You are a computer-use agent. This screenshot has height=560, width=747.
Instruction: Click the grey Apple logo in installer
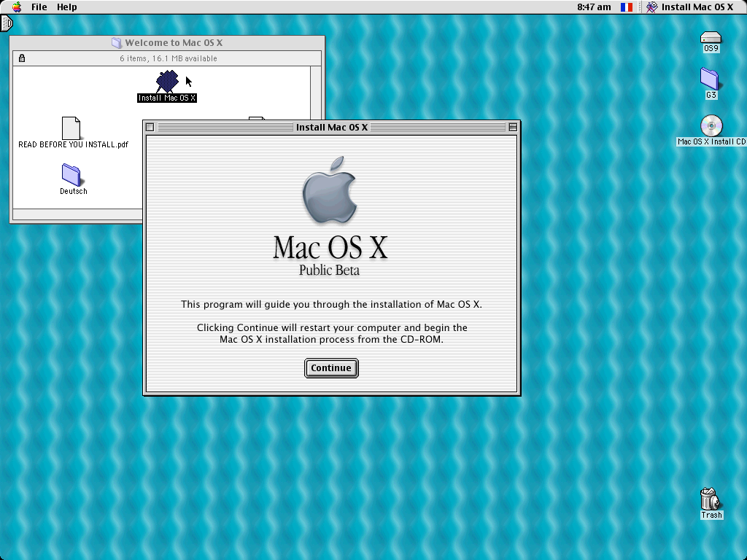click(330, 190)
